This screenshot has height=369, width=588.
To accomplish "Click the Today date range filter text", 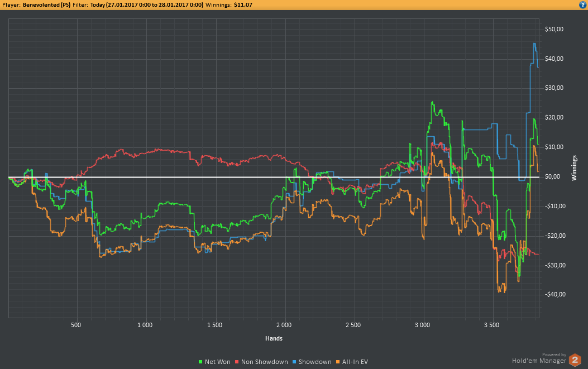I will pos(147,5).
